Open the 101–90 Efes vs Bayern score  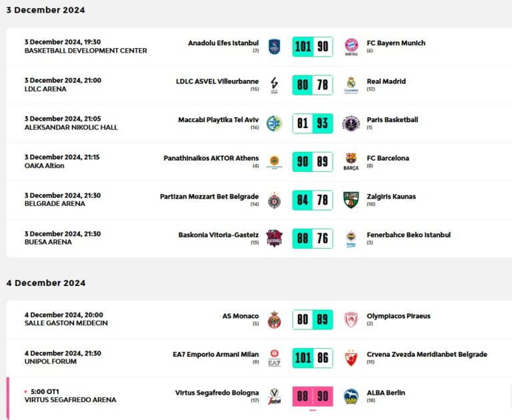pos(312,47)
